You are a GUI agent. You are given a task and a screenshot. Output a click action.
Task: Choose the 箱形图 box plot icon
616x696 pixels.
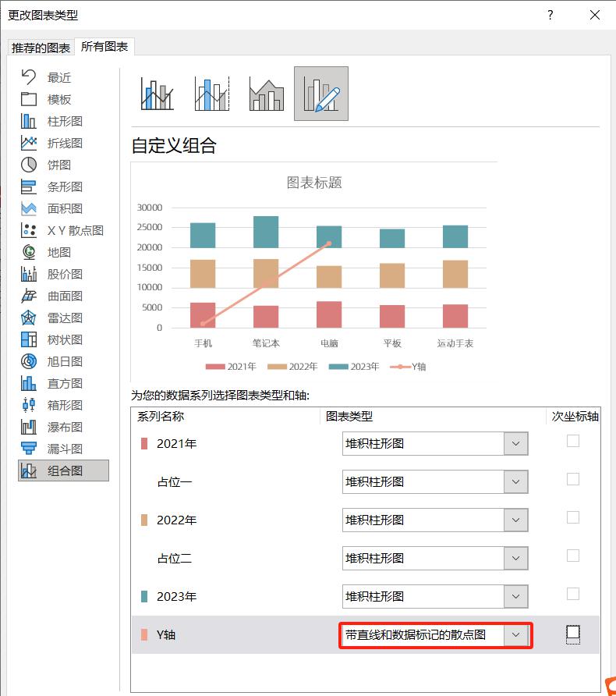(29, 405)
